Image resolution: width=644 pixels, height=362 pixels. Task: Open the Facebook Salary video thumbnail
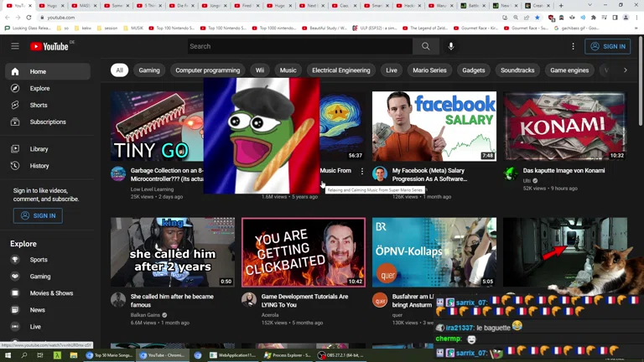click(x=434, y=126)
